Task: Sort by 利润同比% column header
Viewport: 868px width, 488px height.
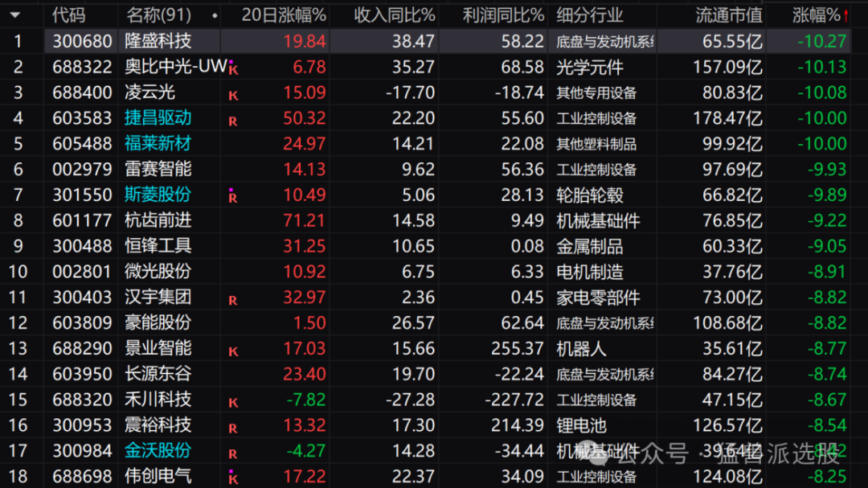Action: coord(504,15)
